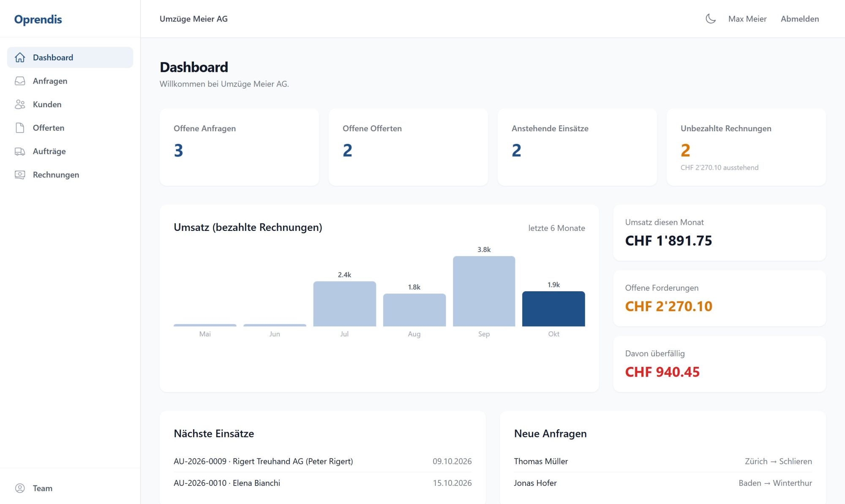The height and width of the screenshot is (504, 845).
Task: Open the Thomas Müller inquiry row
Action: [663, 461]
